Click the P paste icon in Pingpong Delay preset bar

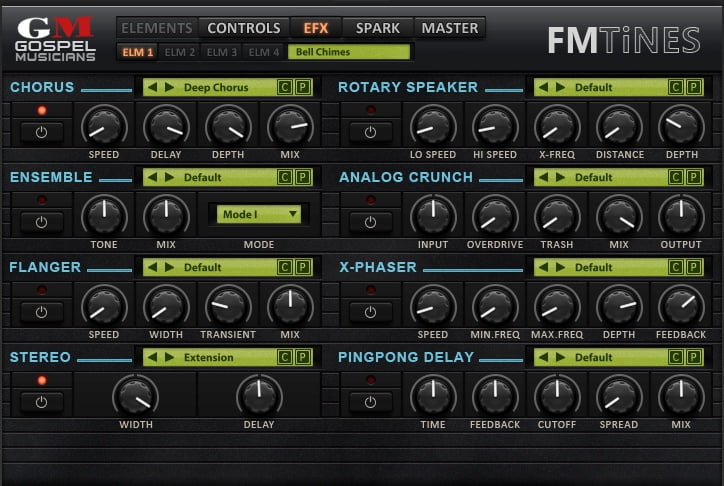pos(694,357)
